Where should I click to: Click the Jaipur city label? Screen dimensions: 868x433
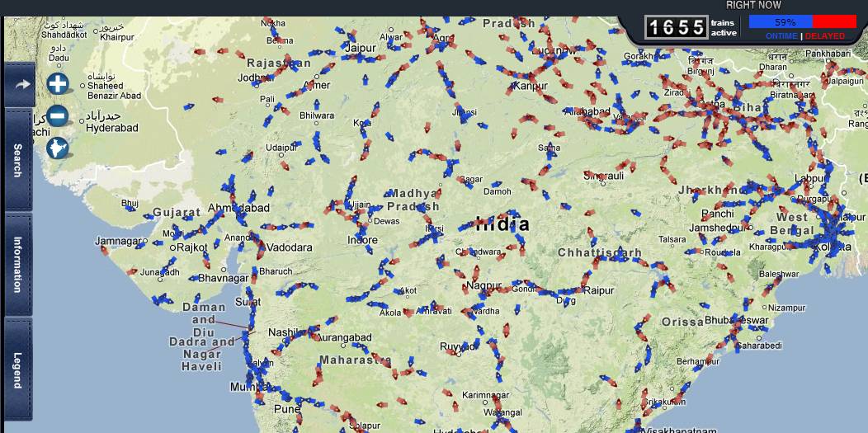click(x=360, y=48)
